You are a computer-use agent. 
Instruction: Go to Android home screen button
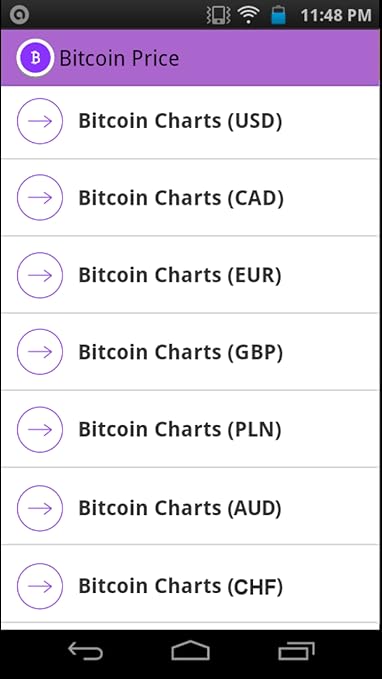(191, 651)
